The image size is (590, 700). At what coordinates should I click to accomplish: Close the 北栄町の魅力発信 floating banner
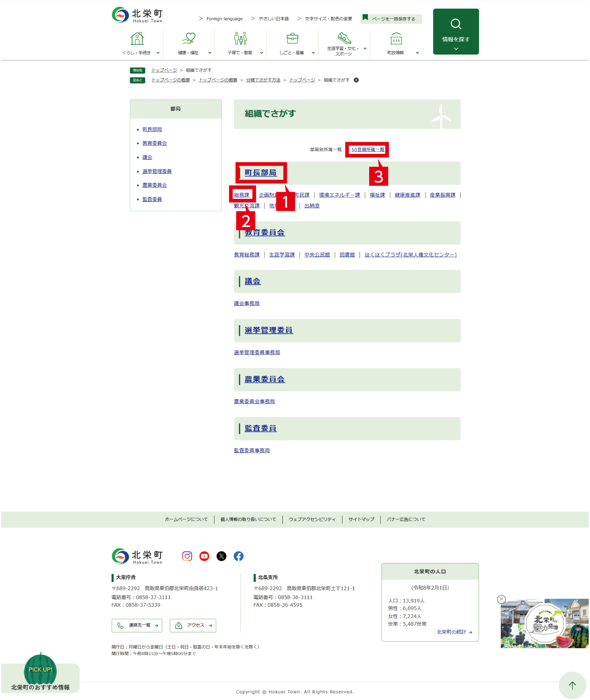(x=501, y=599)
